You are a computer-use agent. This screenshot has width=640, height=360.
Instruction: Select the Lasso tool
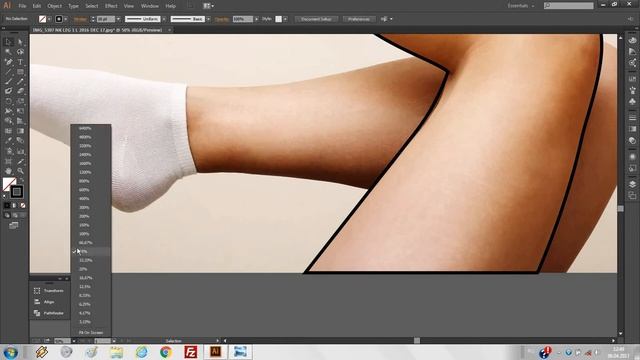pos(20,52)
